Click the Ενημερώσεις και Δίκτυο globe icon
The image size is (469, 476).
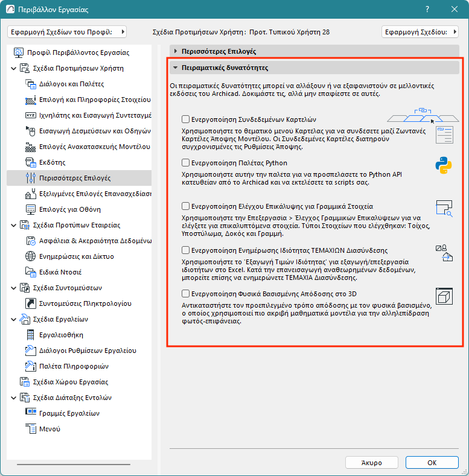click(30, 256)
